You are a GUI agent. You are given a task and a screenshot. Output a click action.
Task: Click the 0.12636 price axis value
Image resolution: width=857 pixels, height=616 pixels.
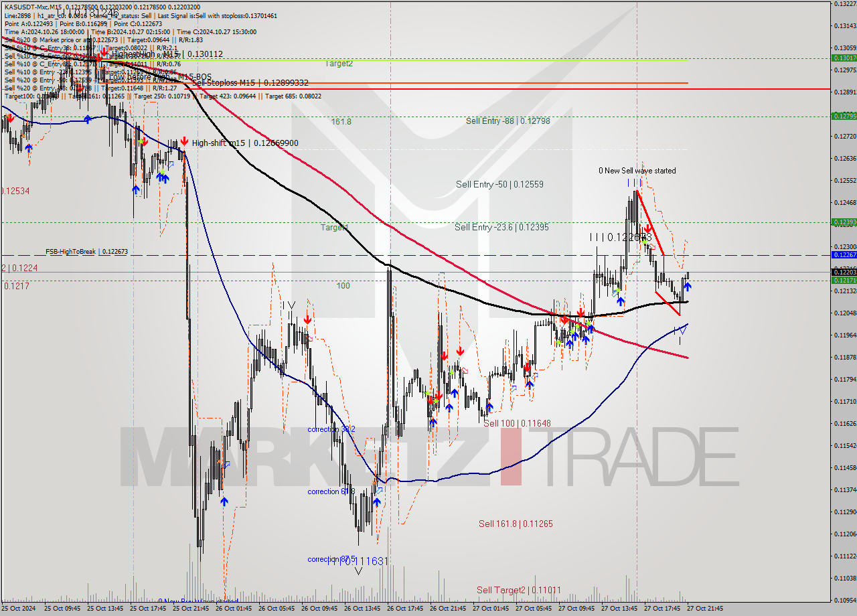pyautogui.click(x=846, y=159)
